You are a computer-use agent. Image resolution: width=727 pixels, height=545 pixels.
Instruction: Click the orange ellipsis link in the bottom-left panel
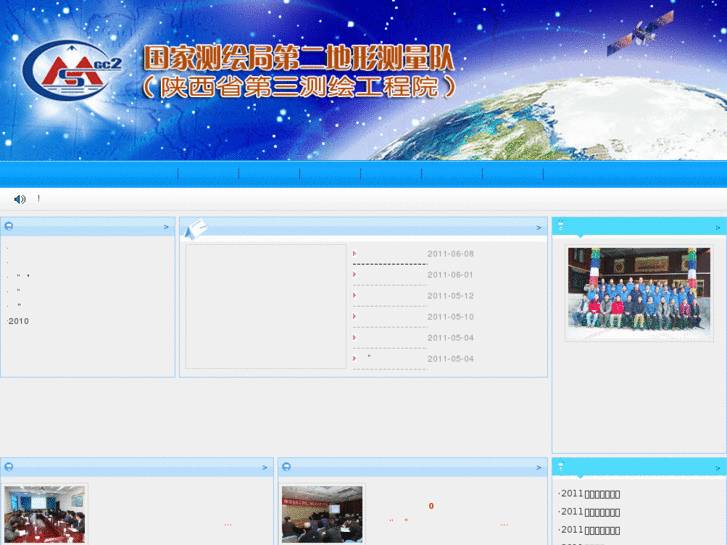(228, 525)
